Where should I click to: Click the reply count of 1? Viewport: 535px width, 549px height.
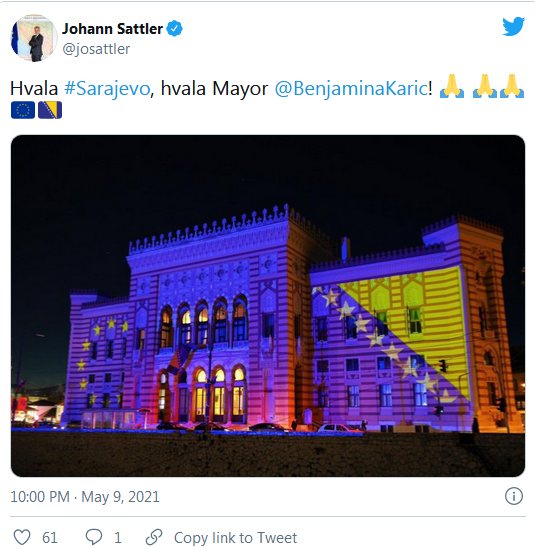(118, 537)
